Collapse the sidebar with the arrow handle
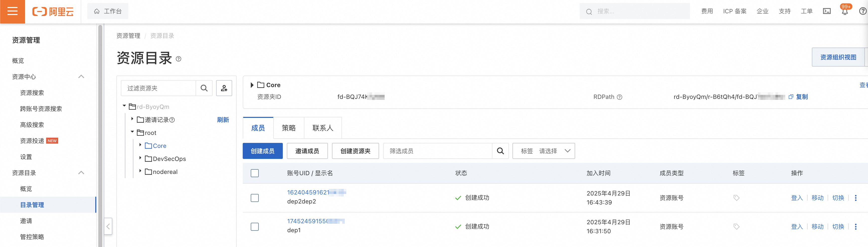868x247 pixels. (x=108, y=226)
